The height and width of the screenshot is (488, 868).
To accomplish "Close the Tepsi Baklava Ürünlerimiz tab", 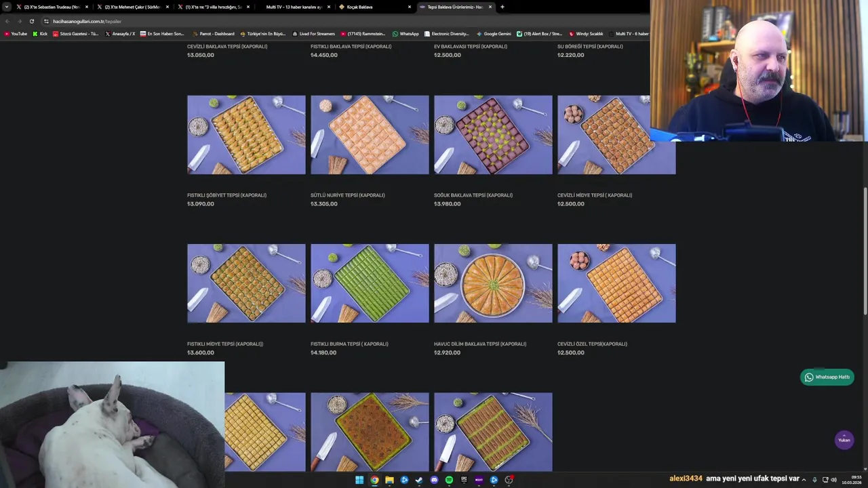I will click(490, 7).
